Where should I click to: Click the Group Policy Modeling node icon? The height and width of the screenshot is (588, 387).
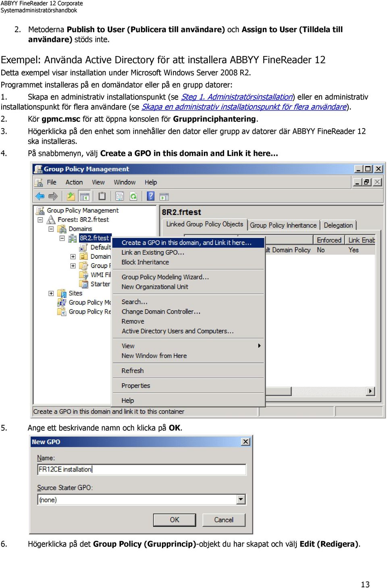(62, 302)
